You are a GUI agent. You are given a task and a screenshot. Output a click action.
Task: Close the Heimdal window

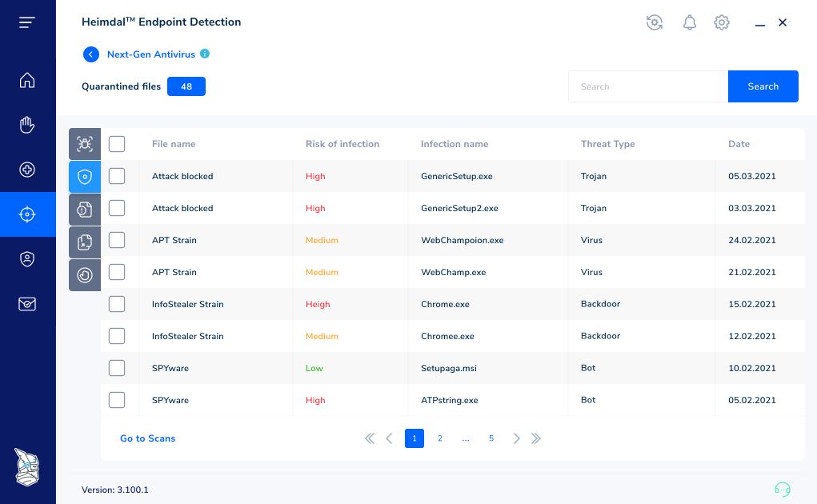(782, 22)
